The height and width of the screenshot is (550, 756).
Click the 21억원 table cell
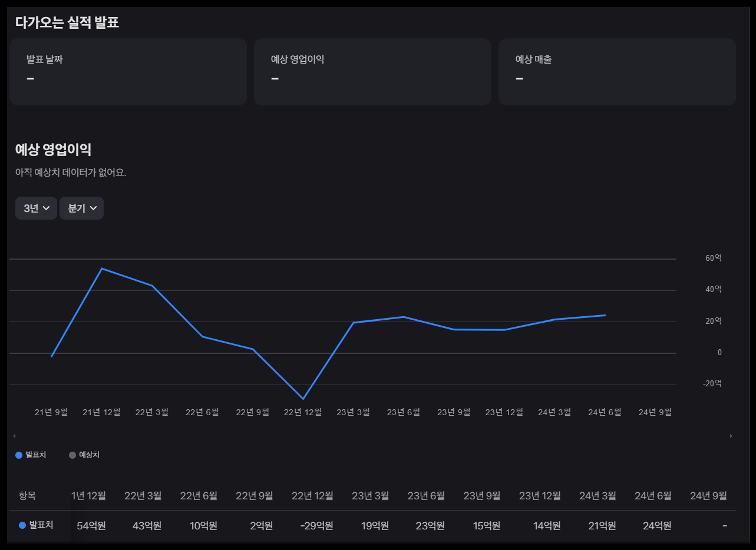point(602,526)
